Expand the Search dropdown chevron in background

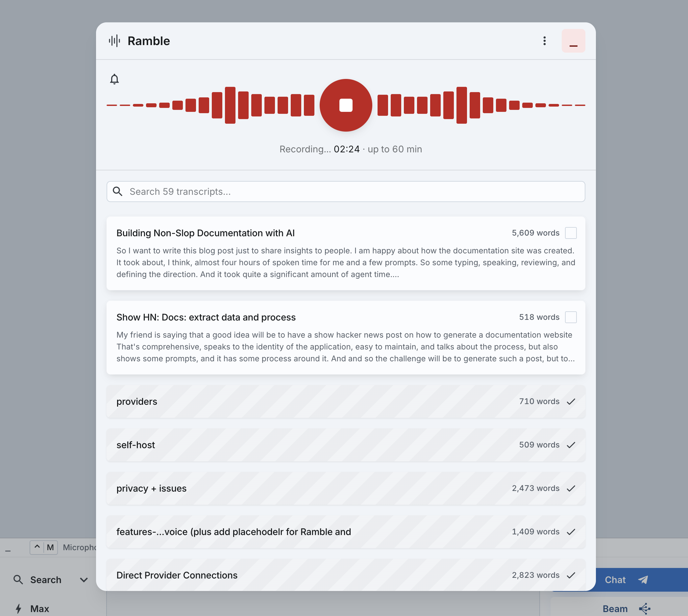coord(84,580)
